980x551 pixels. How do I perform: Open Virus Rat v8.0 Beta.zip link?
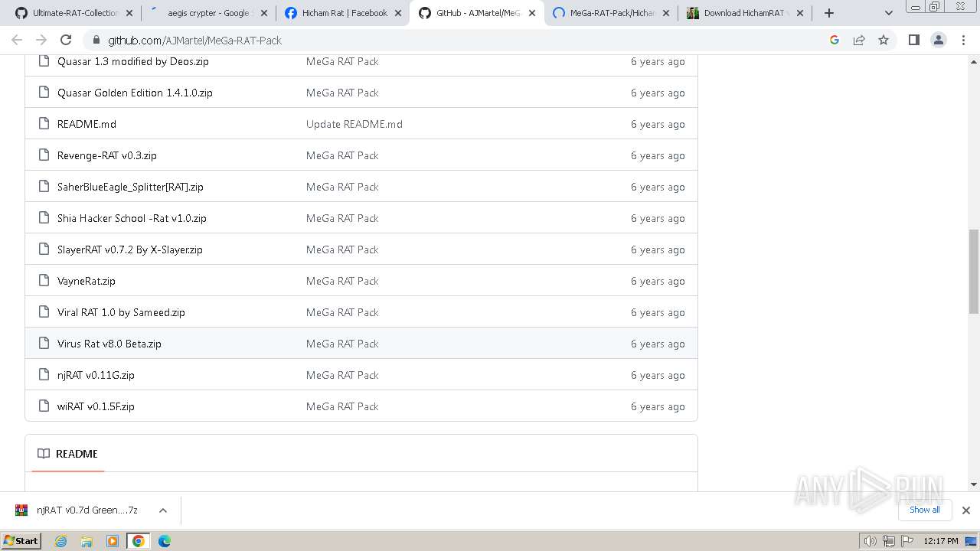coord(109,344)
